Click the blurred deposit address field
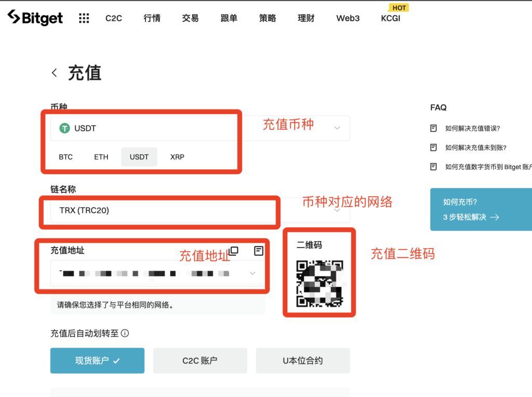The image size is (532, 397). (x=158, y=273)
